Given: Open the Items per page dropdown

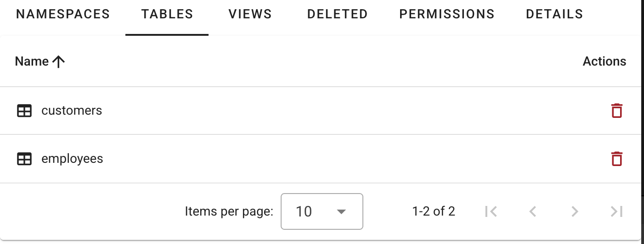Looking at the screenshot, I should pos(322,211).
